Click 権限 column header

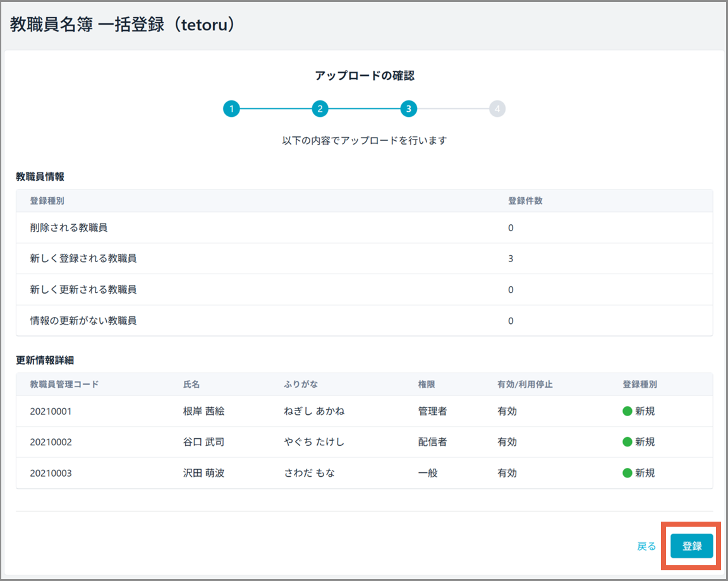point(426,384)
